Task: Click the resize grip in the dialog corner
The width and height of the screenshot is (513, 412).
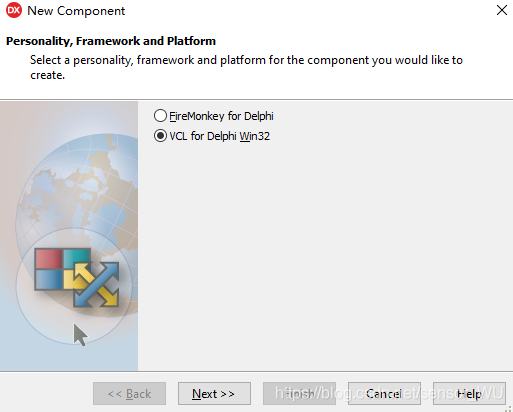Action: click(509, 409)
